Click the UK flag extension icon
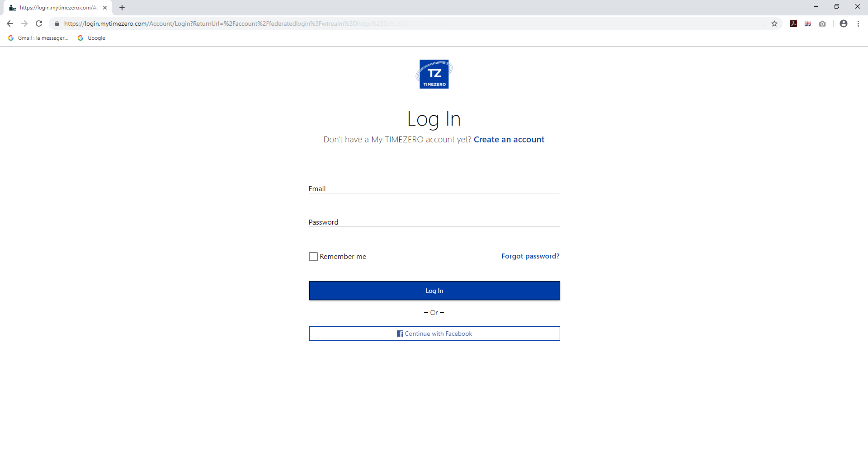 (x=808, y=23)
